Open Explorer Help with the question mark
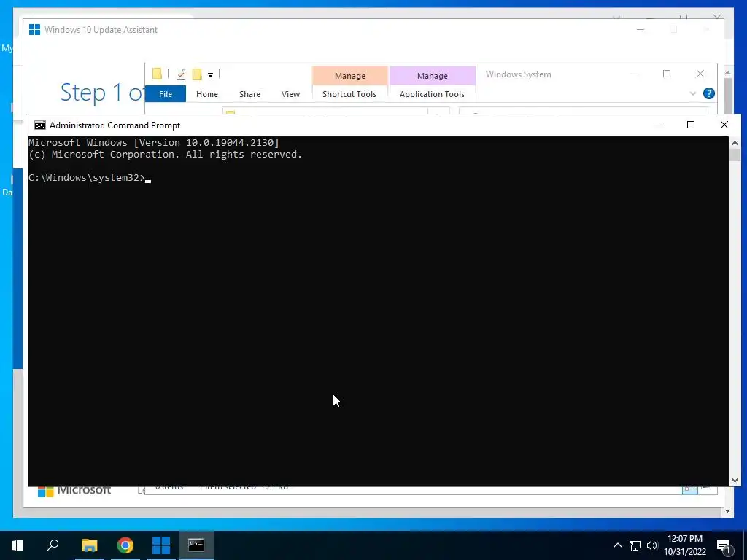 tap(709, 93)
